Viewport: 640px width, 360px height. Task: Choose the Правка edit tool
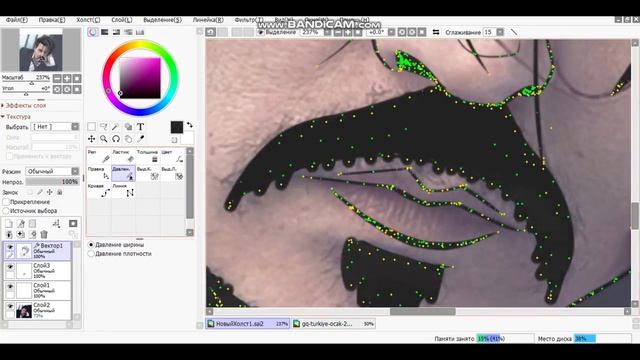pos(99,173)
